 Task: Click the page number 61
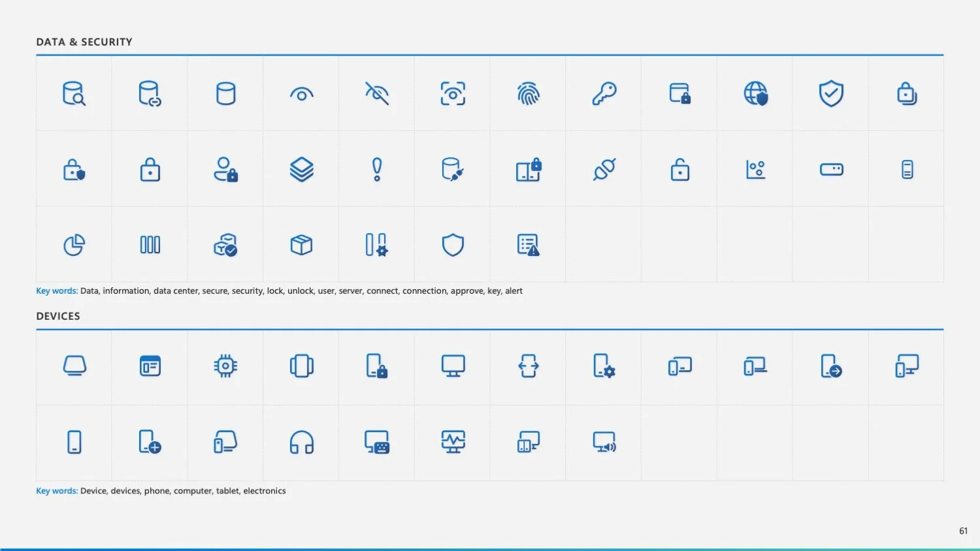click(x=963, y=531)
